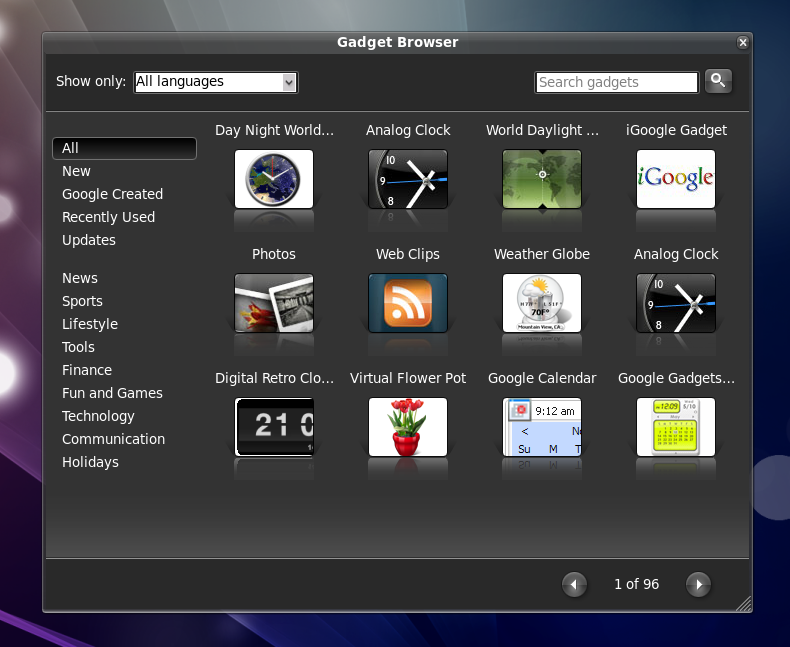790x647 pixels.
Task: Show the Holidays category
Action: [x=90, y=462]
